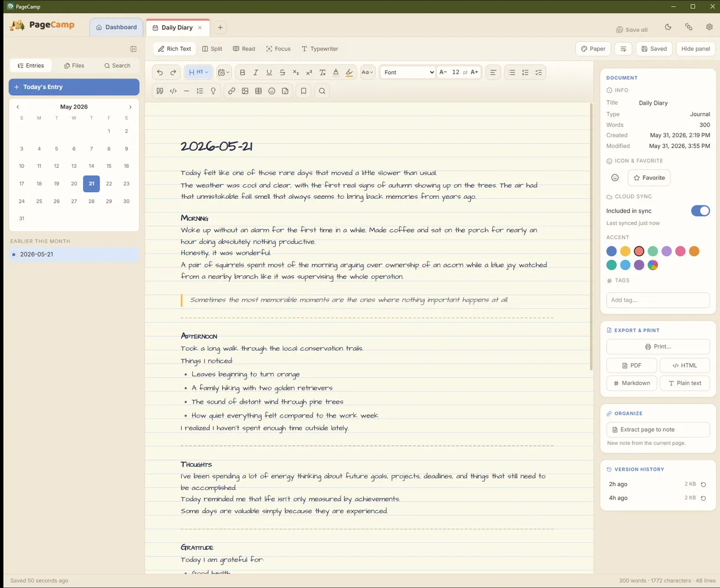720x588 pixels.
Task: Increase font size with A+
Action: point(475,73)
